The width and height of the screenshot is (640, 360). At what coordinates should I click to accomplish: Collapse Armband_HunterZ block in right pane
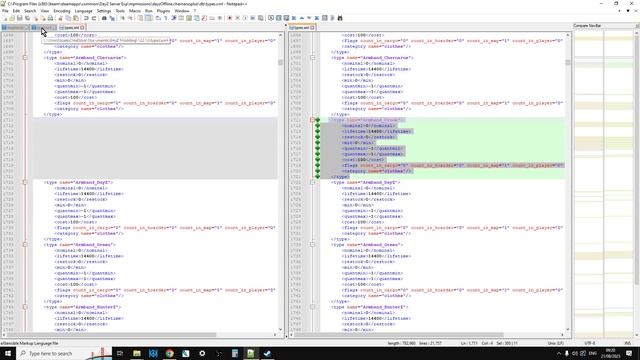[x=312, y=307]
